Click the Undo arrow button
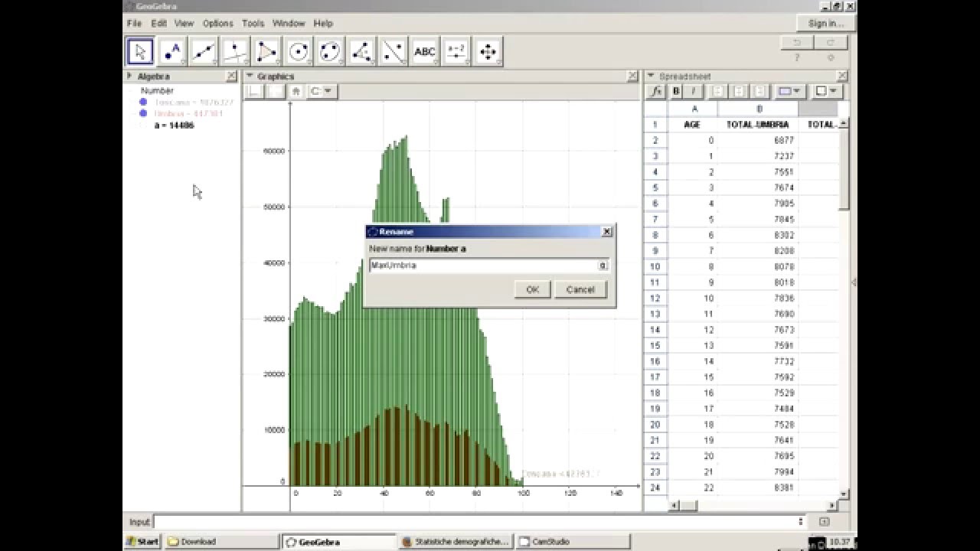 797,43
